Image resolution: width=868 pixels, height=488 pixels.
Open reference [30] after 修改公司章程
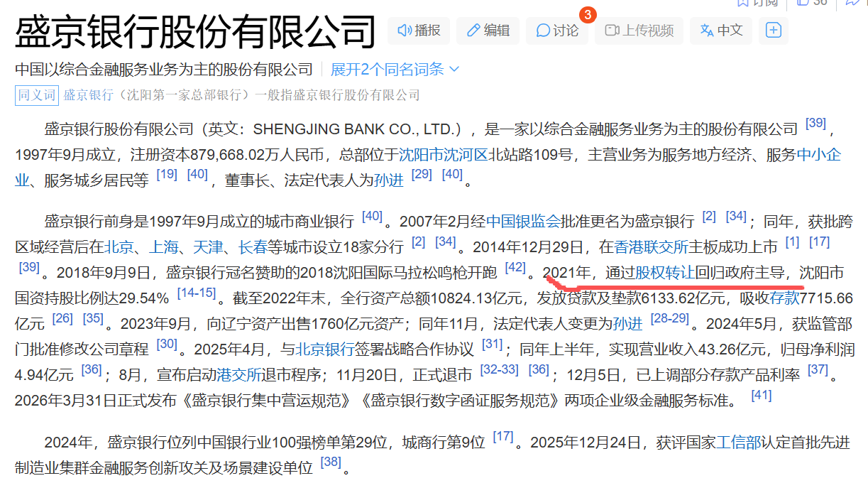(167, 344)
